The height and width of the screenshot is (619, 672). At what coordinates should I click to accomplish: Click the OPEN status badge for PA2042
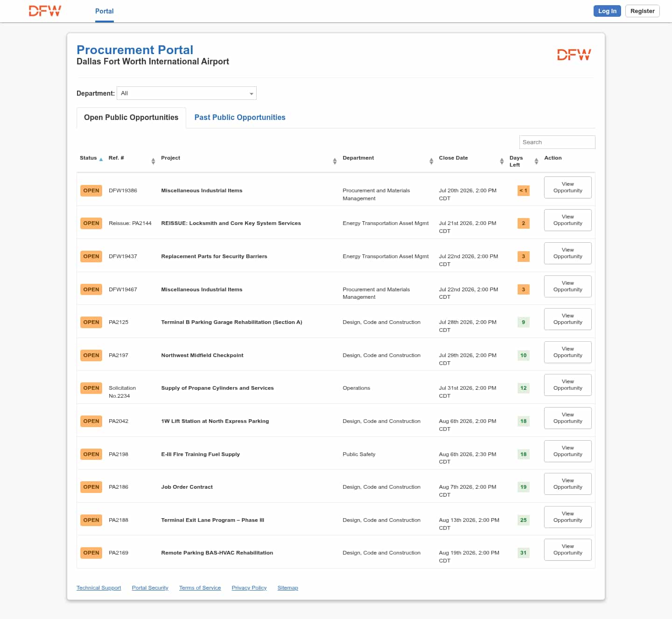tap(91, 421)
